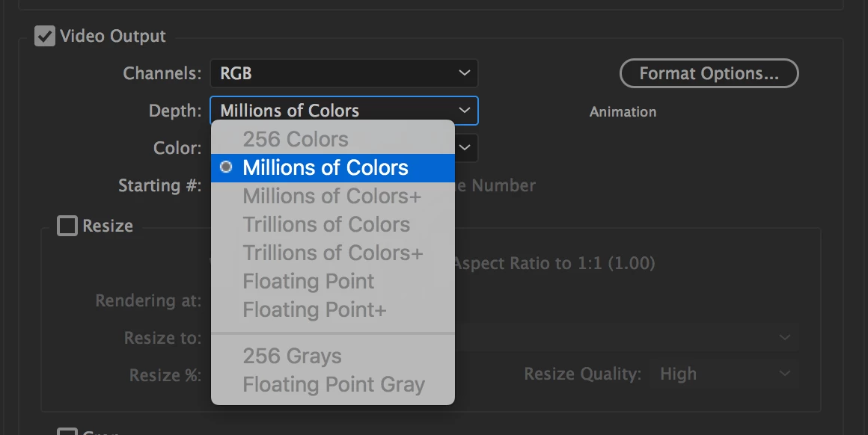Open the Channels RGB dropdown
868x435 pixels.
coord(343,73)
